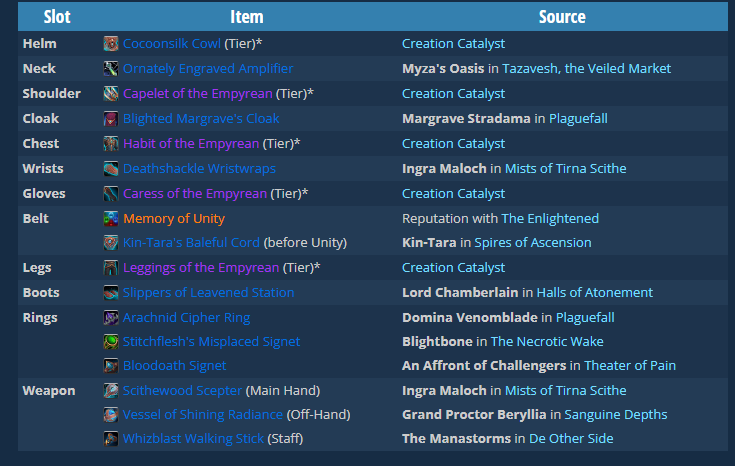Open the Stitchflesh's Misplaced Signet link
Screen dimensions: 735x466
coord(211,342)
